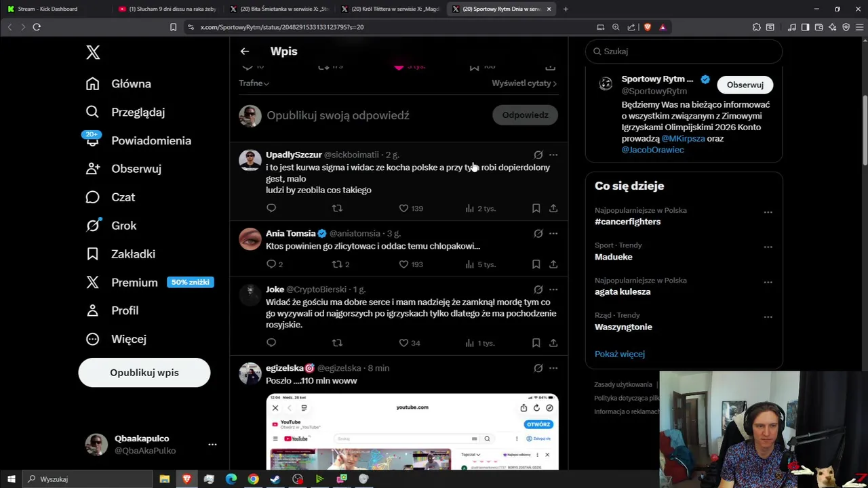Open more options for Ania Tomsia's reply

point(553,233)
